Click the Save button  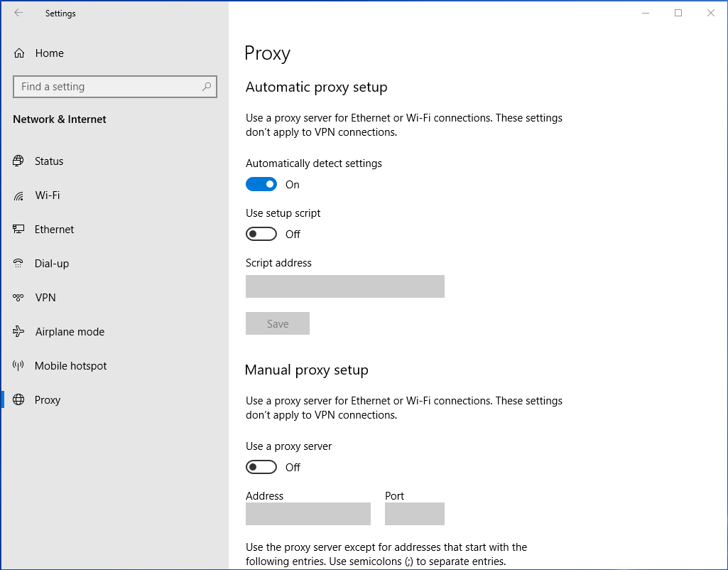coord(278,323)
